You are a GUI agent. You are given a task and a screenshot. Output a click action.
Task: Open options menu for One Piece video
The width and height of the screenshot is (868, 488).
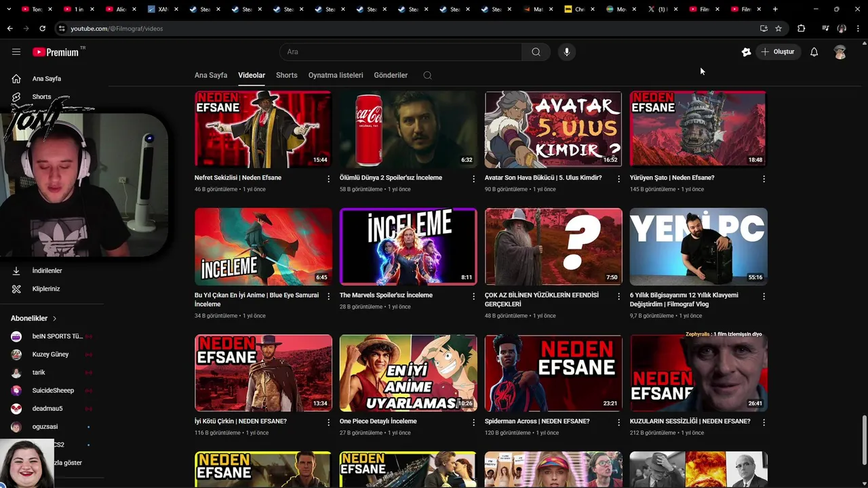[x=474, y=422]
